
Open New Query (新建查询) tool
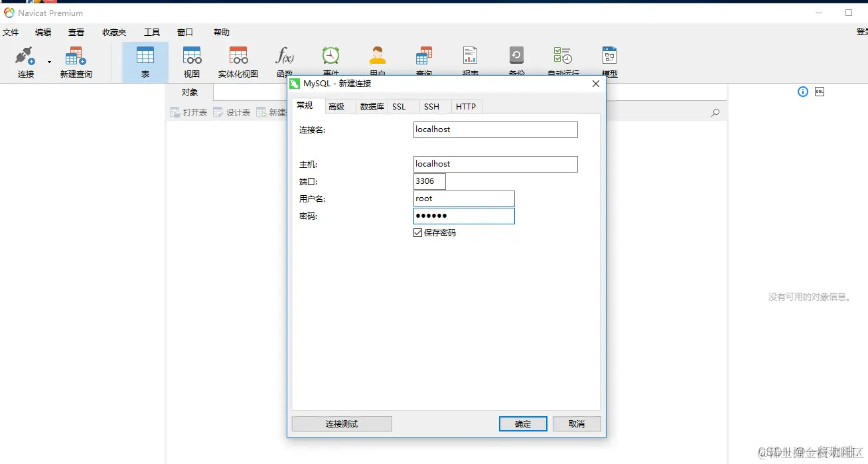pos(76,62)
